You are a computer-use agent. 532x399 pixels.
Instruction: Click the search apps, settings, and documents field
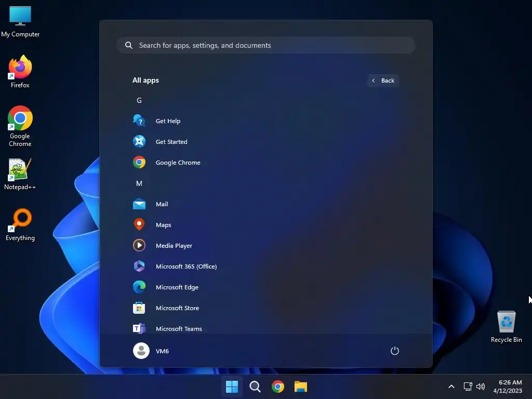coord(267,45)
